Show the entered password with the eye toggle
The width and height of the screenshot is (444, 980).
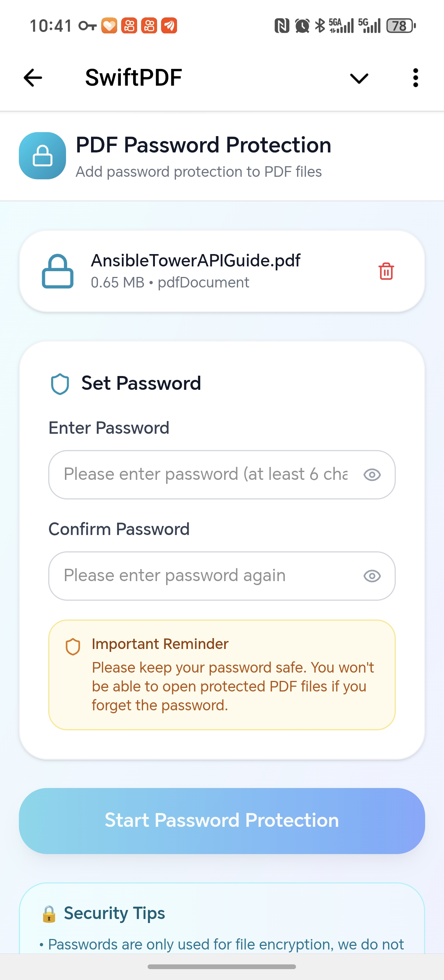(x=372, y=474)
